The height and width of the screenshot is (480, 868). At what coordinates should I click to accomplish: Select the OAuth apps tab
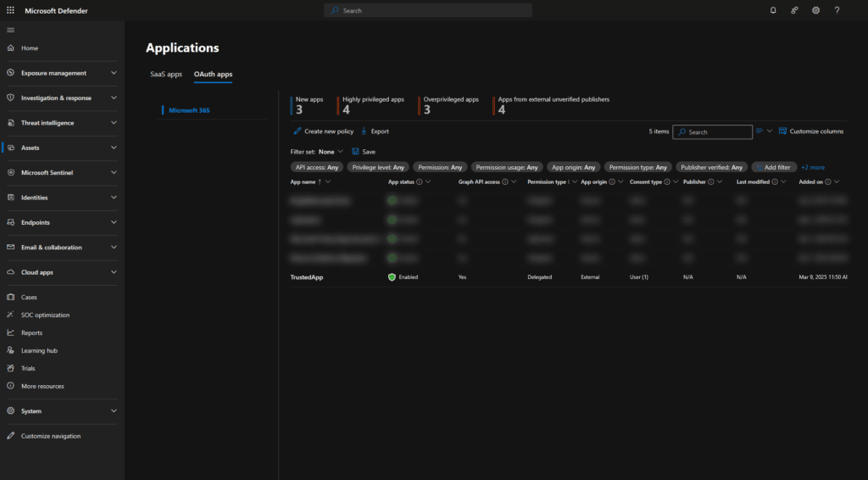pyautogui.click(x=213, y=74)
